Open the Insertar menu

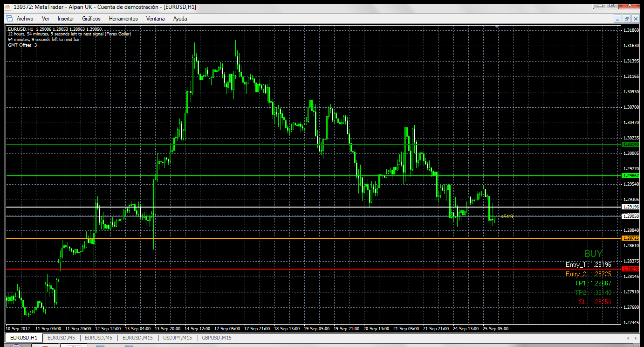(x=66, y=19)
